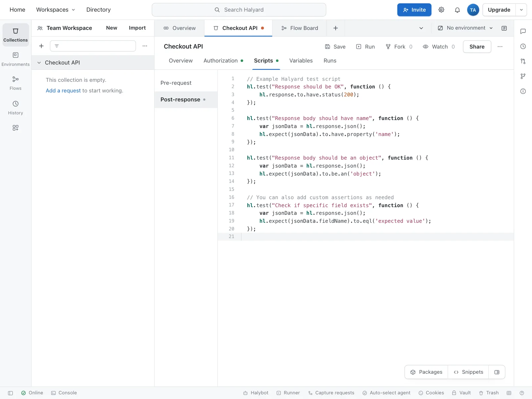This screenshot has width=532, height=399.
Task: Open the Environments sidebar section
Action: point(16,59)
